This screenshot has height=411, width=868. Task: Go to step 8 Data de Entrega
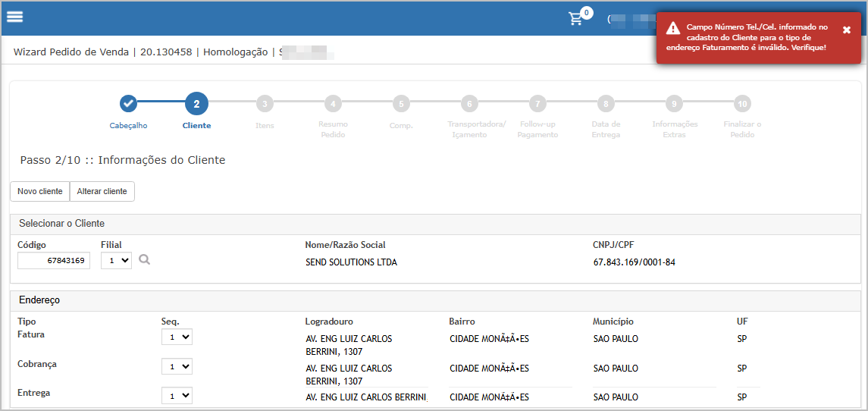click(605, 104)
